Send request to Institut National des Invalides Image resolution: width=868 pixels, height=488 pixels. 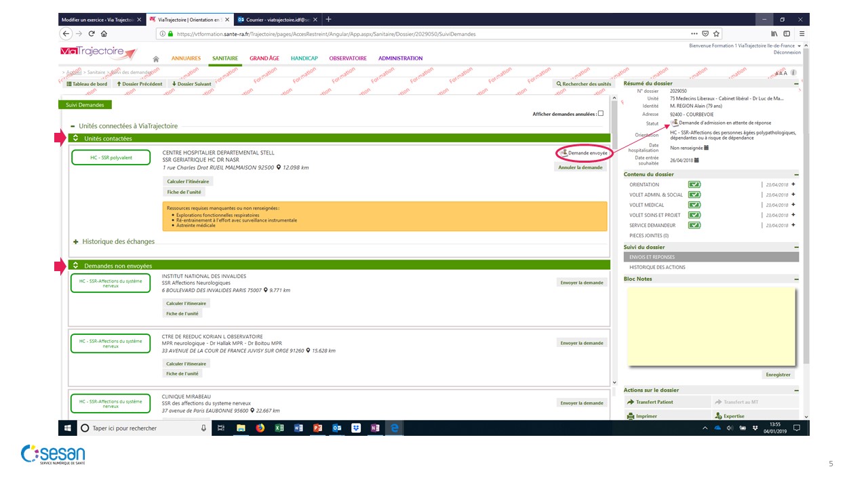pos(581,283)
